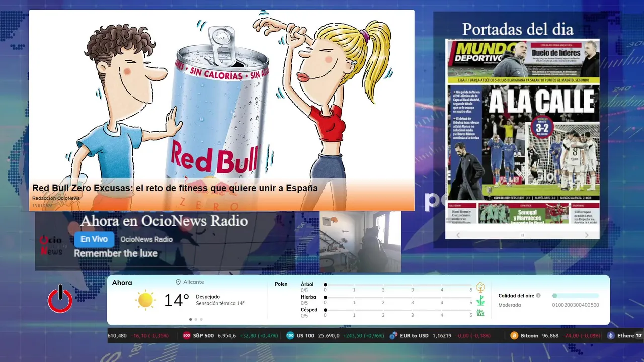Go to next front page in Portadas

coord(587,235)
